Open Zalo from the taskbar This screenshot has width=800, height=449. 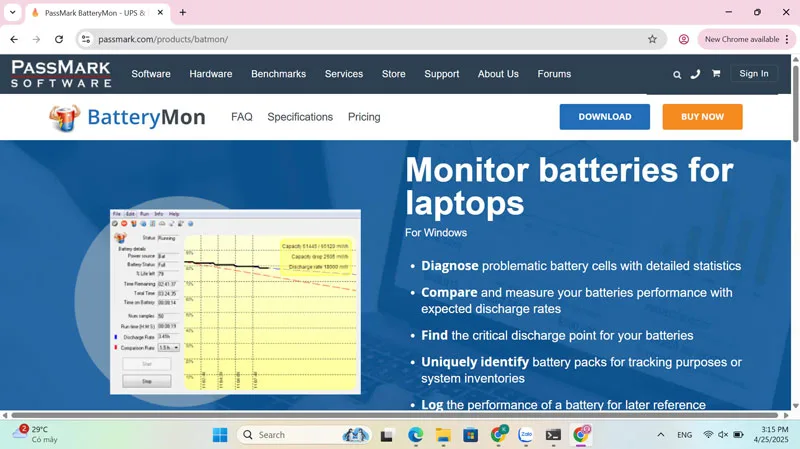(526, 435)
